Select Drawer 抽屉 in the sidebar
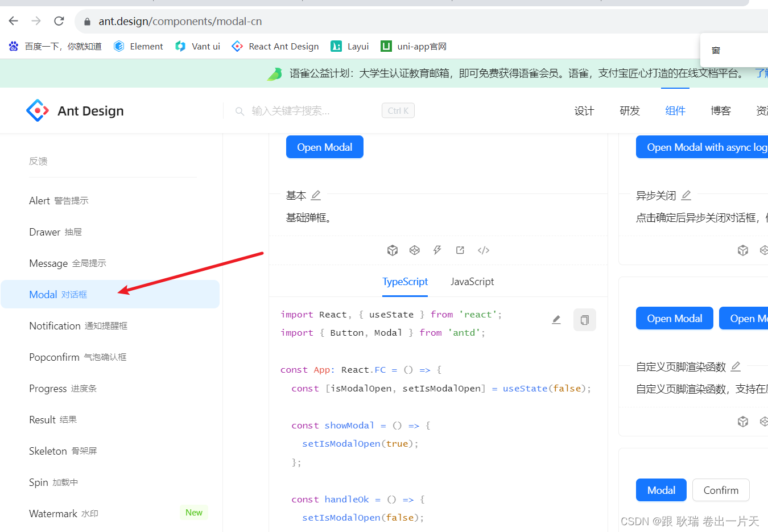The height and width of the screenshot is (532, 768). [110, 232]
